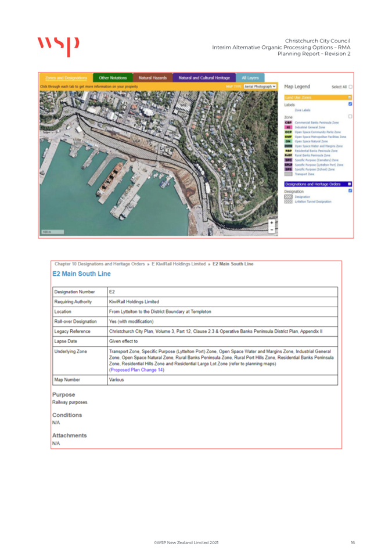Open Open Space Metropolitan Facilities Zone link

tap(321, 136)
